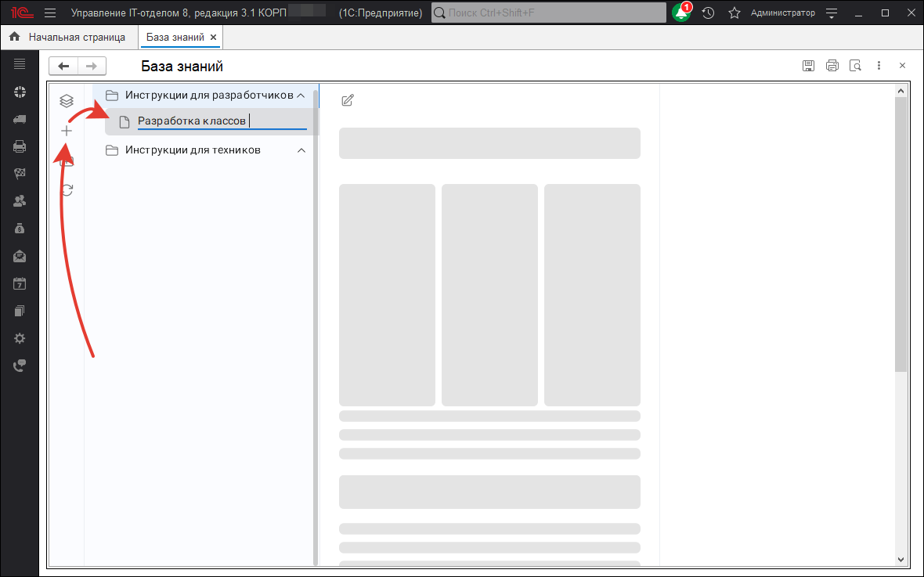This screenshot has height=577, width=924.
Task: Collapse Инструкции для разработчиков folder
Action: [301, 96]
